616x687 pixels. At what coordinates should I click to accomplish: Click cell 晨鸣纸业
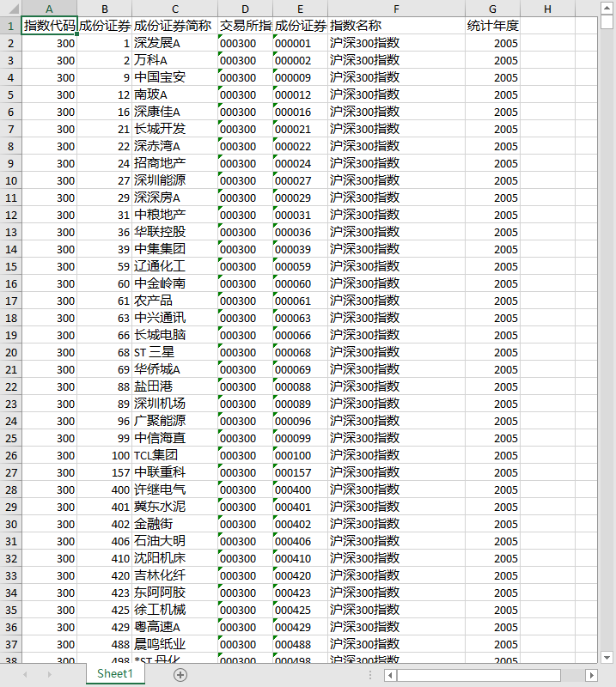pyautogui.click(x=174, y=644)
